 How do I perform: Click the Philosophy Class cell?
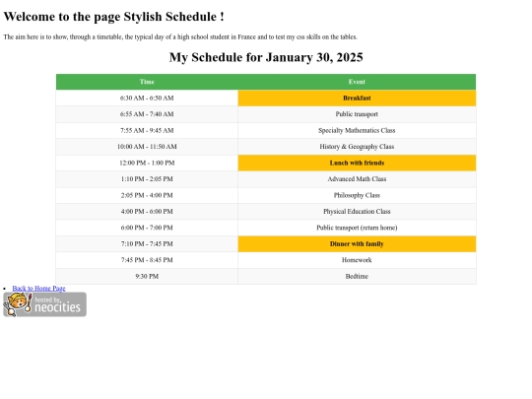(x=357, y=195)
